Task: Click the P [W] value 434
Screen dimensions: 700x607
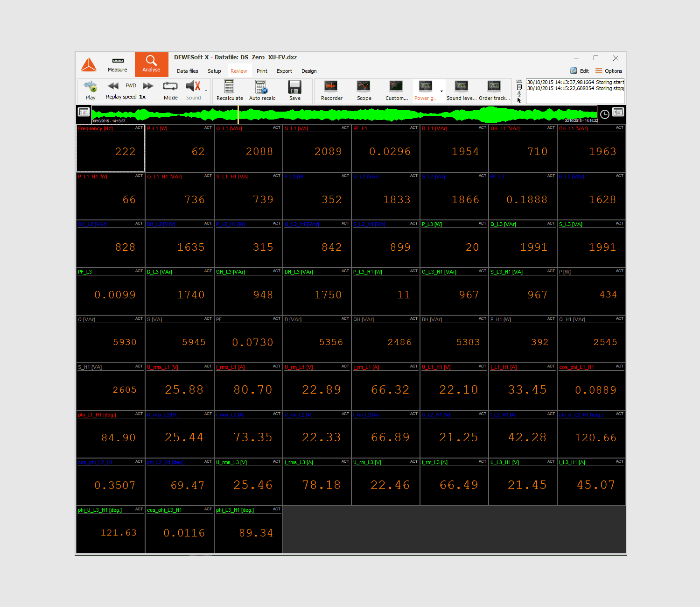Action: pyautogui.click(x=608, y=295)
